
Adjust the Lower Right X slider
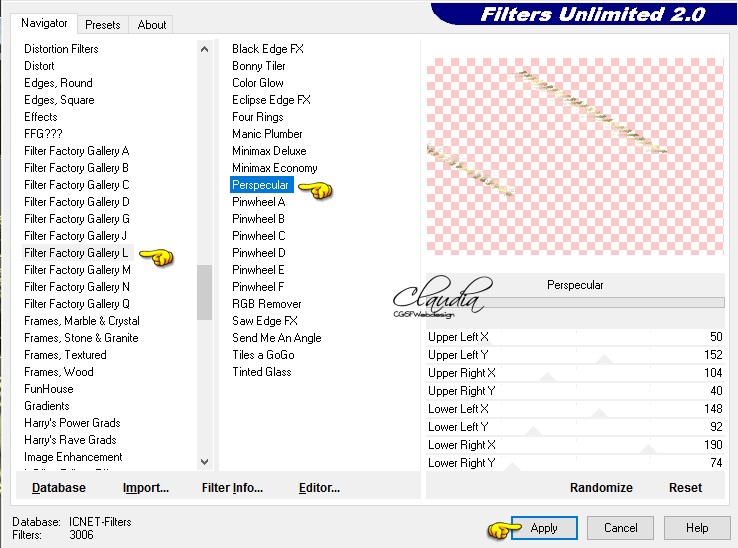(575, 445)
